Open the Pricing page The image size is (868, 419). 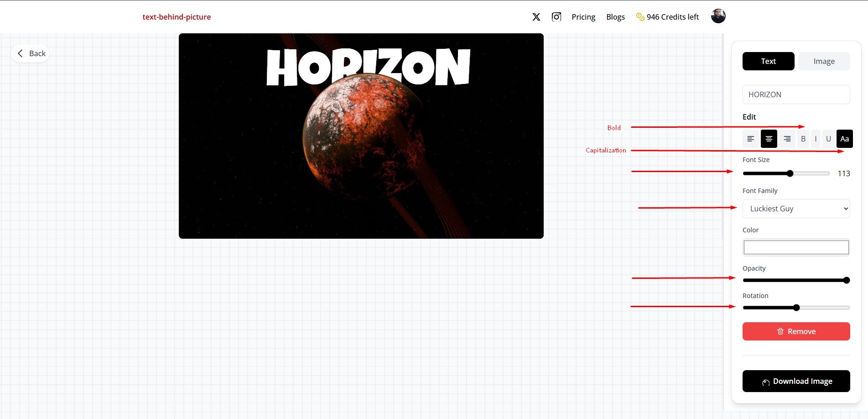583,17
